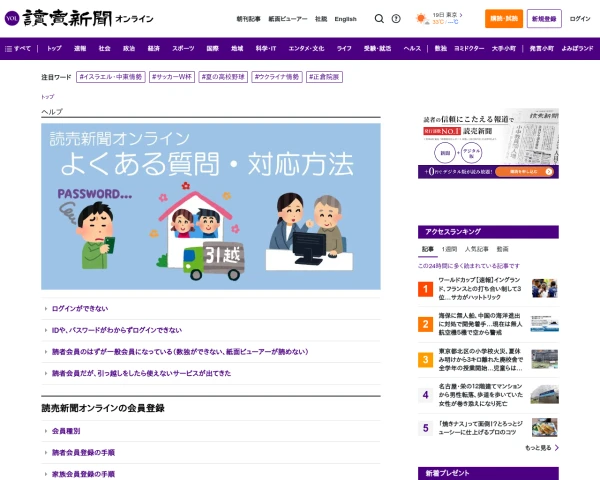The width and height of the screenshot is (600, 480).
Task: Open ライフ nav section
Action: (x=344, y=48)
